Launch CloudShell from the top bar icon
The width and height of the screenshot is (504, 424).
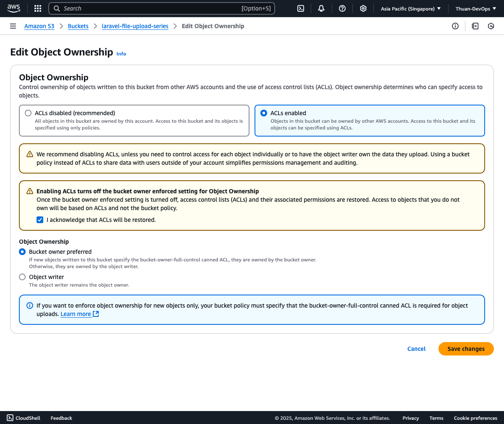[301, 8]
